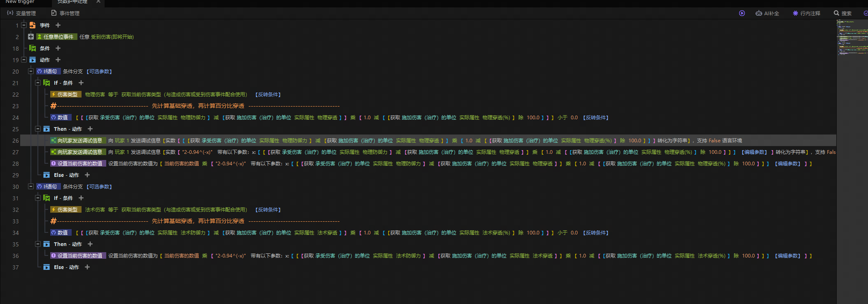Expand the 任意单位事件 row on line 2
Viewport: 868px width, 304px height.
pos(31,37)
